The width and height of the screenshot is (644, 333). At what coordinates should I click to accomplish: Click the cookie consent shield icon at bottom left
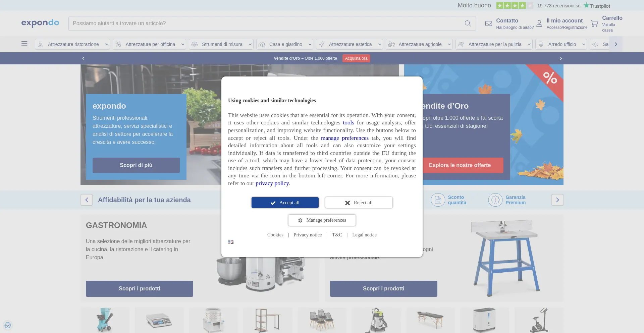click(x=8, y=325)
